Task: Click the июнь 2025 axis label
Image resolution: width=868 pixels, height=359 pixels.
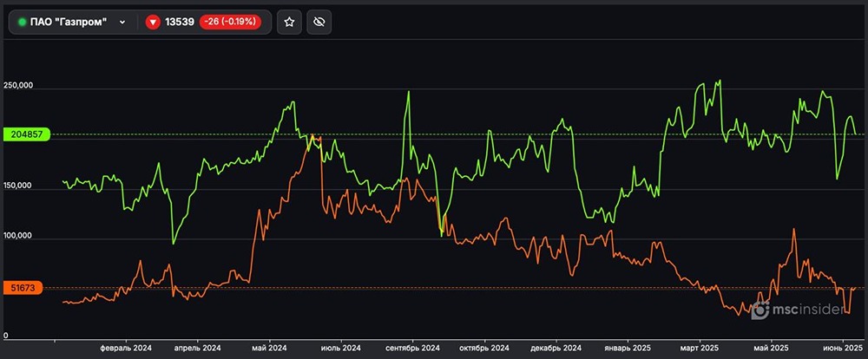Action: pos(843,349)
